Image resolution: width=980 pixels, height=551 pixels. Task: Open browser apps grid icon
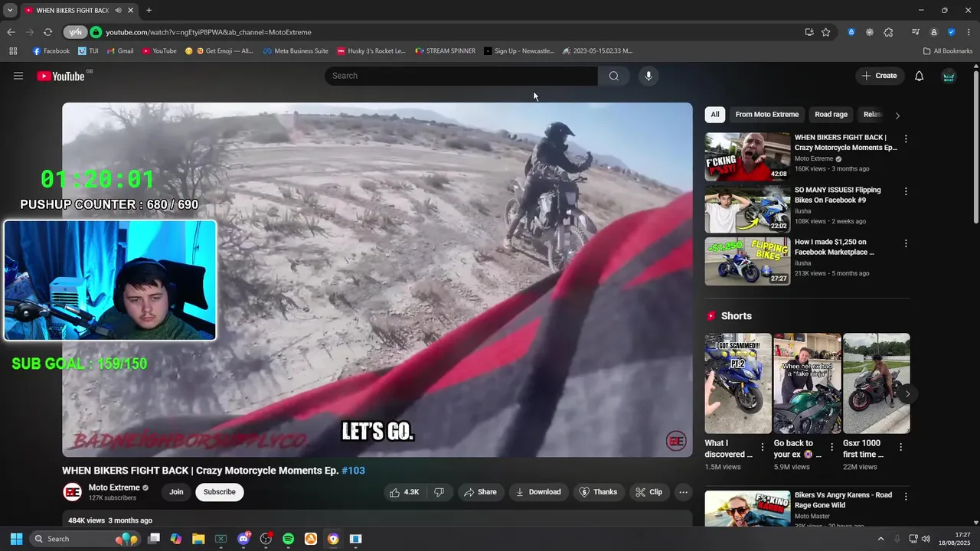pyautogui.click(x=13, y=51)
